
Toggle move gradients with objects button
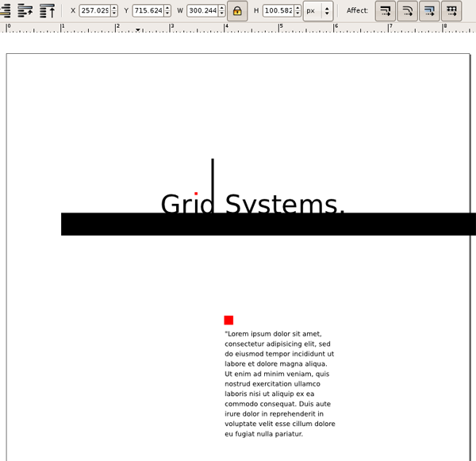pos(429,11)
